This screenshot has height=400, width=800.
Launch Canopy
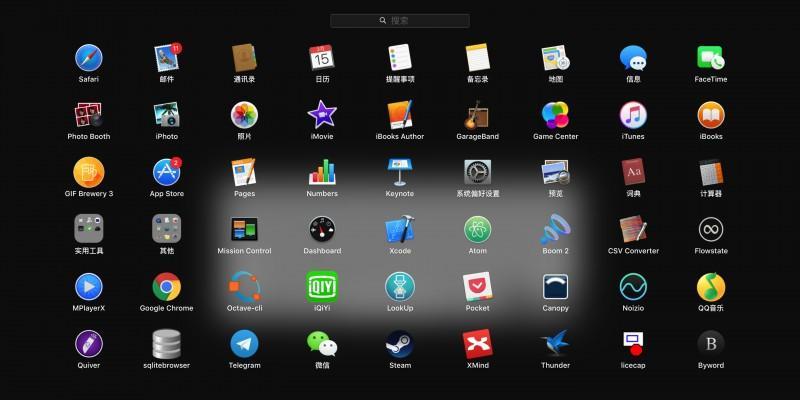coord(556,287)
